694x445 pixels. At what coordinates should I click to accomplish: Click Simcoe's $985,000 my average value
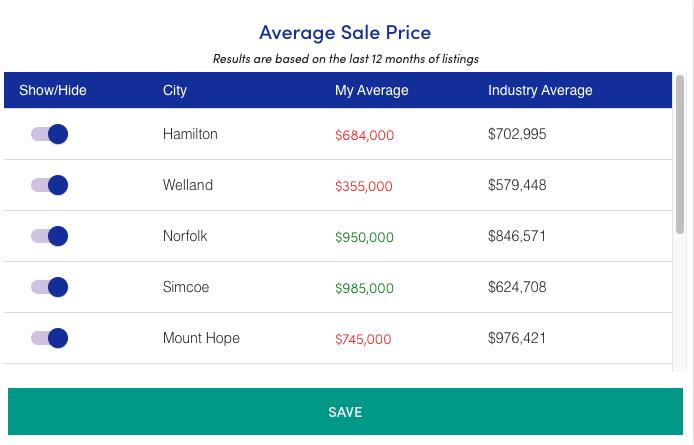364,288
